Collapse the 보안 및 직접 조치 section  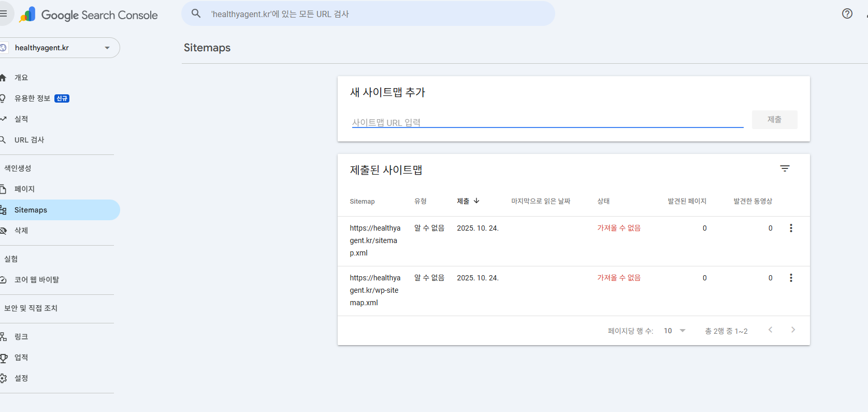[x=31, y=308]
